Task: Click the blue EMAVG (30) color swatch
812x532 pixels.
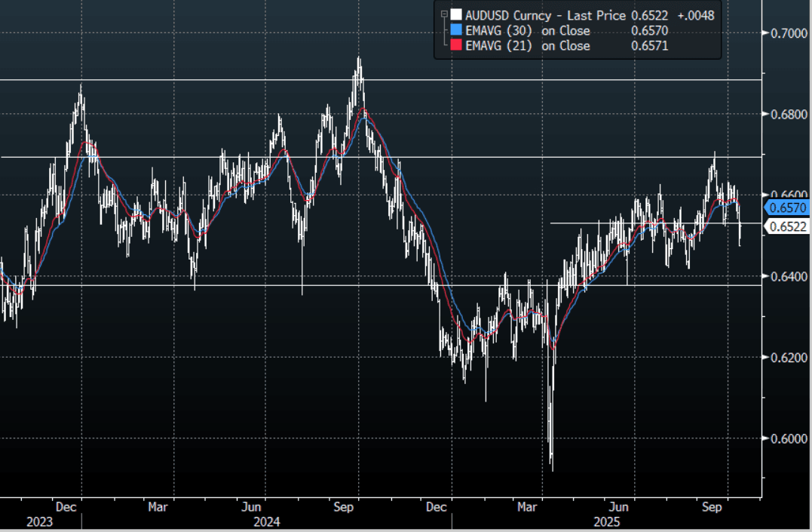Action: 455,30
